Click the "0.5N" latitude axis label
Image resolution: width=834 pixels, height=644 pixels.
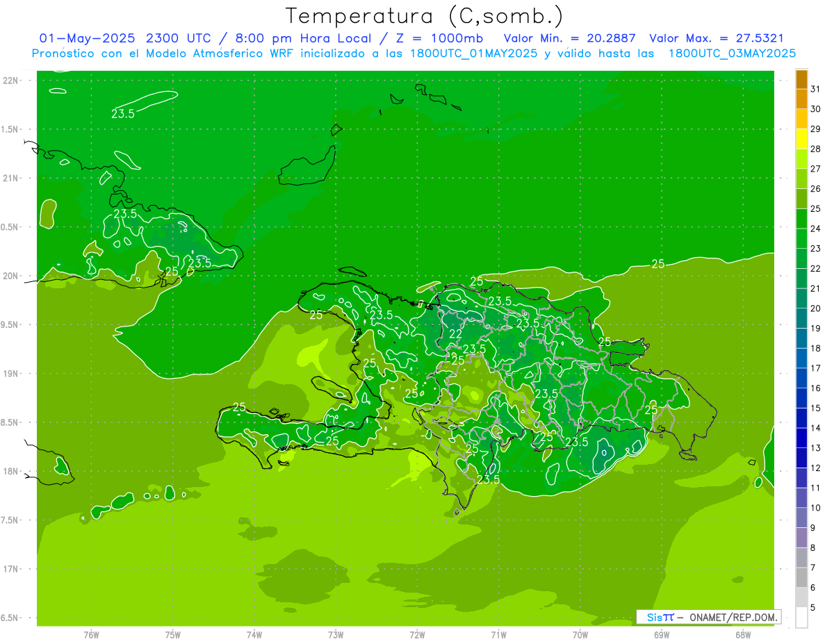click(x=10, y=227)
